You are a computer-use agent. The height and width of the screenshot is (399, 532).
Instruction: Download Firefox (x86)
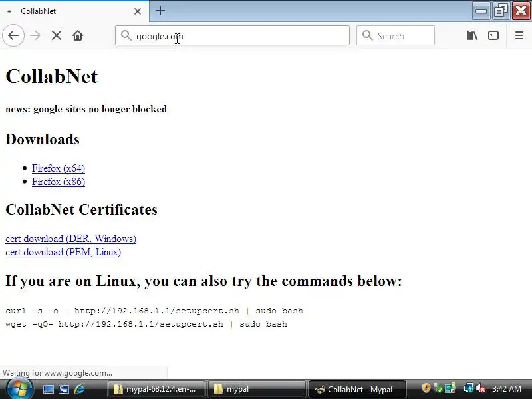pyautogui.click(x=59, y=182)
